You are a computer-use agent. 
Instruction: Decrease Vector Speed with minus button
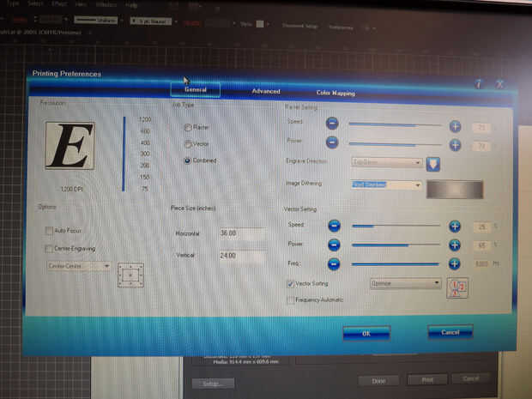(x=334, y=226)
